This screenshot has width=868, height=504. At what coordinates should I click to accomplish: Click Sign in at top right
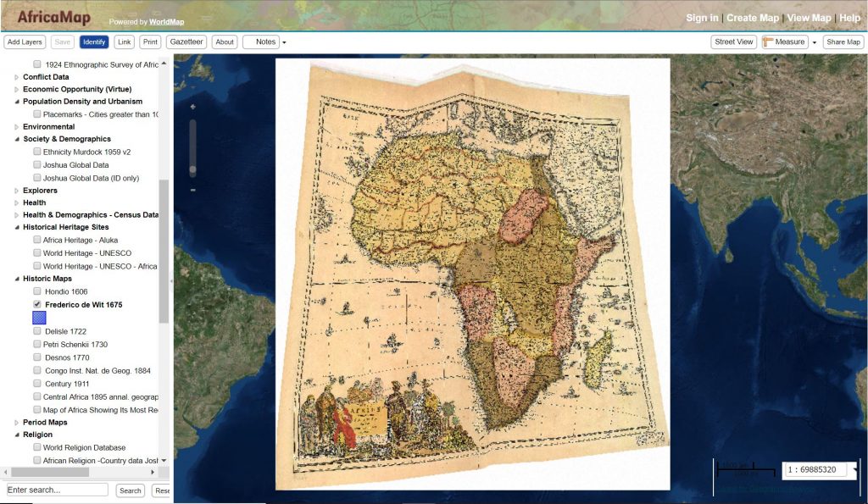(x=702, y=18)
